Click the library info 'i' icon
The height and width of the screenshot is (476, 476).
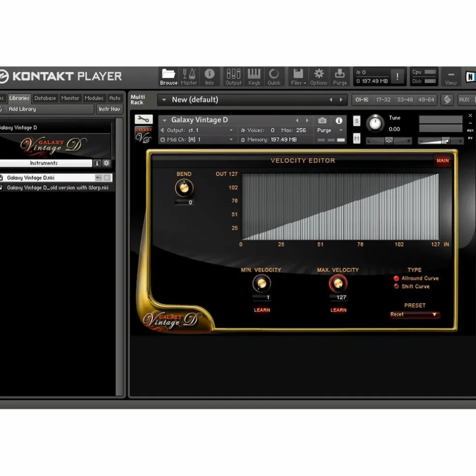tap(97, 164)
